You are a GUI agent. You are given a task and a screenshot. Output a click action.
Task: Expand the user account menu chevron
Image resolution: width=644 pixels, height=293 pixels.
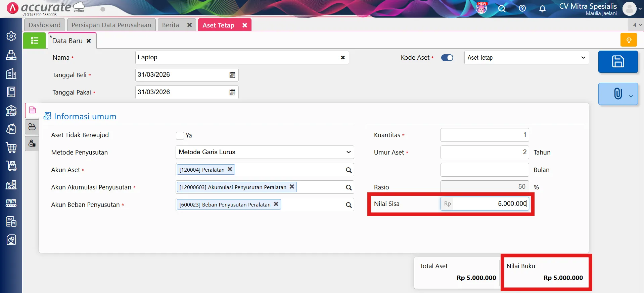tap(640, 9)
